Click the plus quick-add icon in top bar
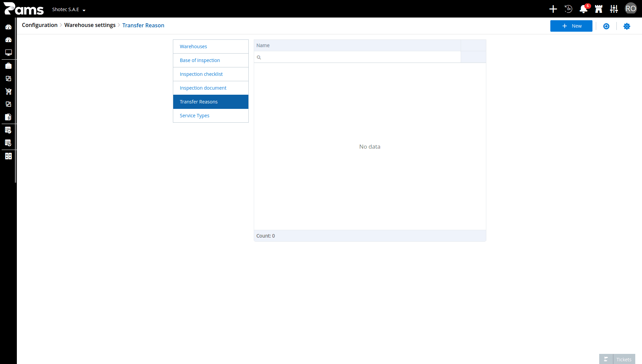 click(x=553, y=9)
